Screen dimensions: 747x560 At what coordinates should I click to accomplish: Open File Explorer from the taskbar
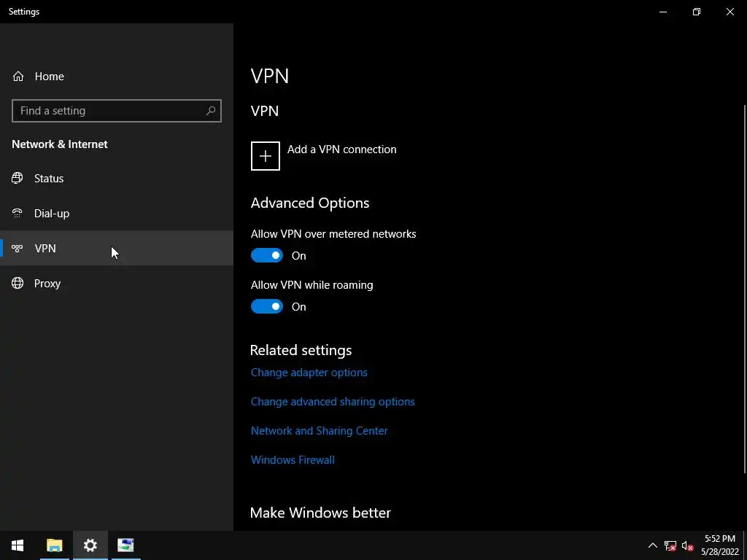tap(54, 545)
